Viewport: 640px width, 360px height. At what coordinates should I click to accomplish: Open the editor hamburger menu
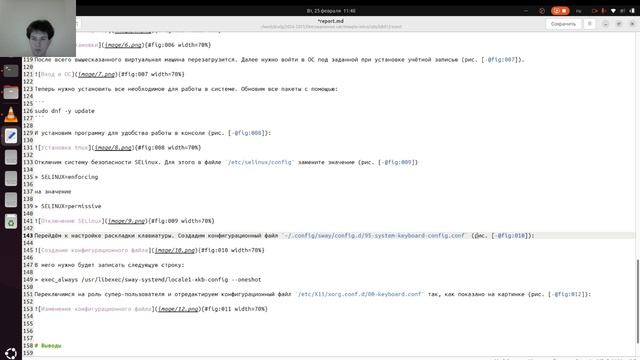[589, 24]
